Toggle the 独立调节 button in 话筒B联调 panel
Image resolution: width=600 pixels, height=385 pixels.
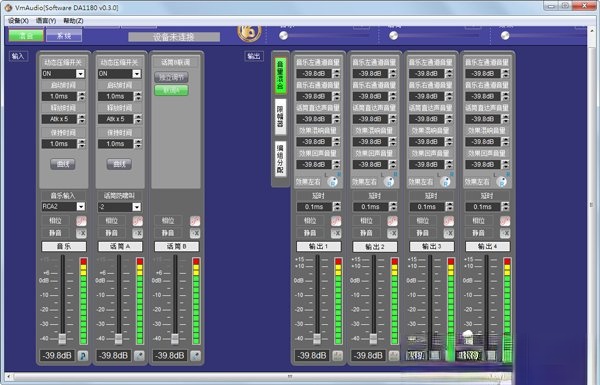click(x=171, y=77)
